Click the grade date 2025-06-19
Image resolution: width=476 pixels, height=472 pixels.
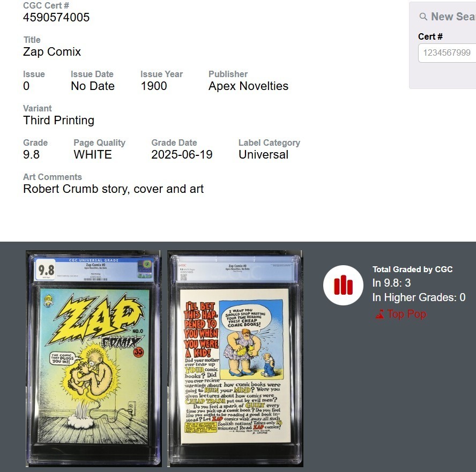point(182,155)
